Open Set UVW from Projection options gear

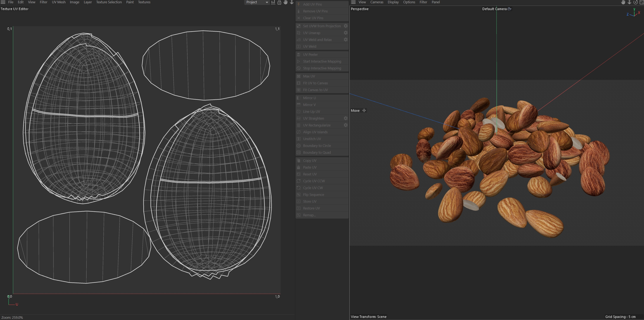coord(346,26)
